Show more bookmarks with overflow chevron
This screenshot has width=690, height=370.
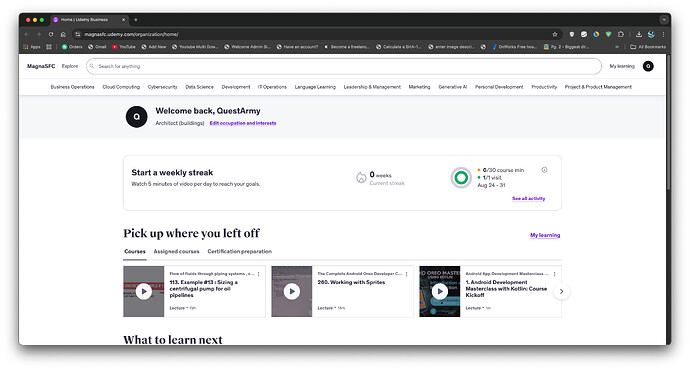click(617, 47)
